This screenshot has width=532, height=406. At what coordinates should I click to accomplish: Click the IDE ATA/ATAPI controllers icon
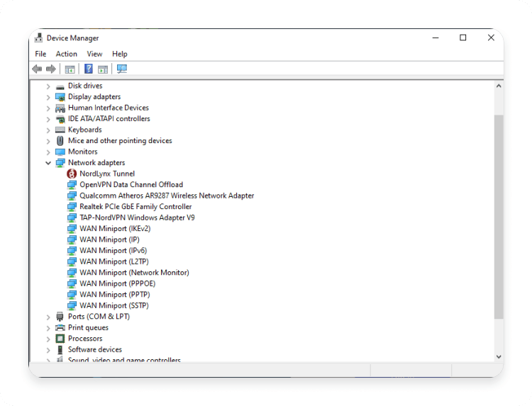point(60,119)
